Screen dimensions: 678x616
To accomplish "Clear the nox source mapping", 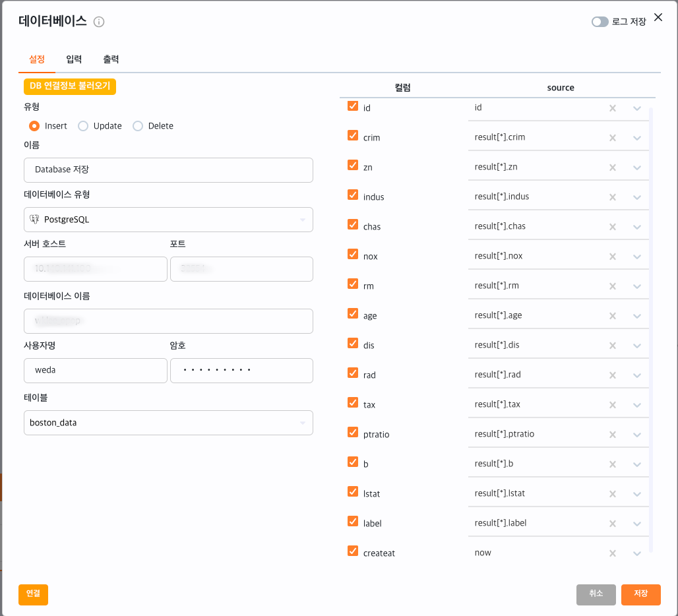I will point(613,257).
